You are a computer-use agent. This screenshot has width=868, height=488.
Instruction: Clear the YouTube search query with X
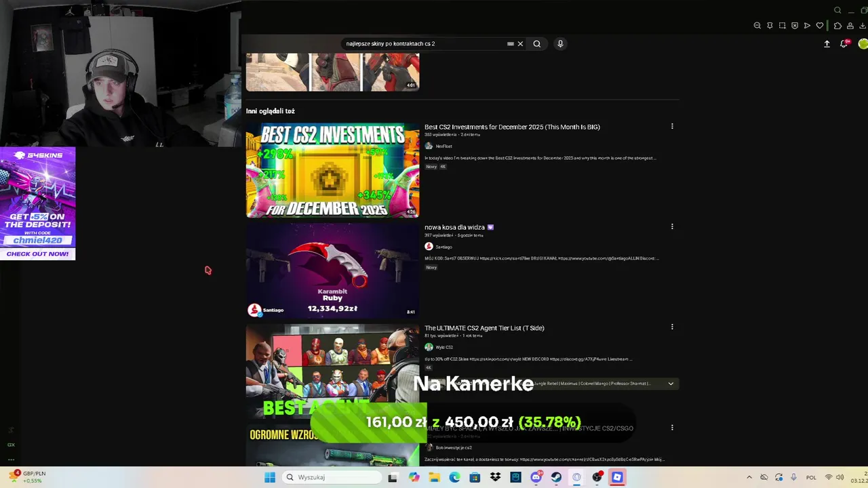point(520,43)
